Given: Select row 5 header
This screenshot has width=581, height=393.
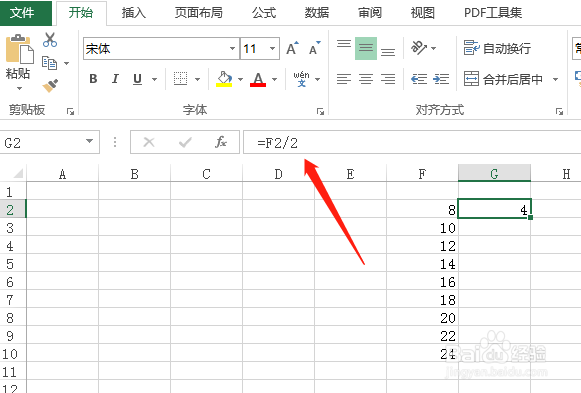Looking at the screenshot, I should point(13,264).
